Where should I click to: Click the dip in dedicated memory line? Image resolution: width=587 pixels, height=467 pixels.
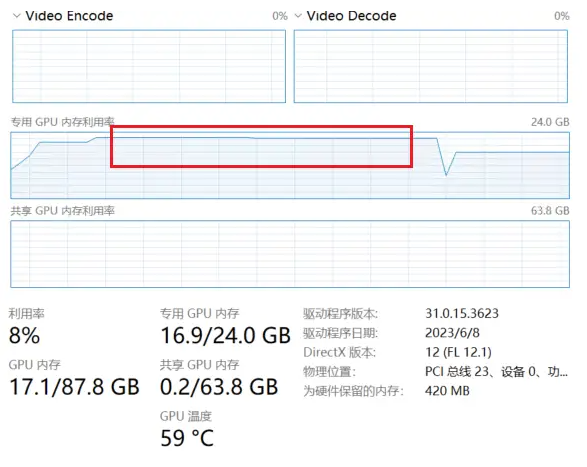click(446, 173)
